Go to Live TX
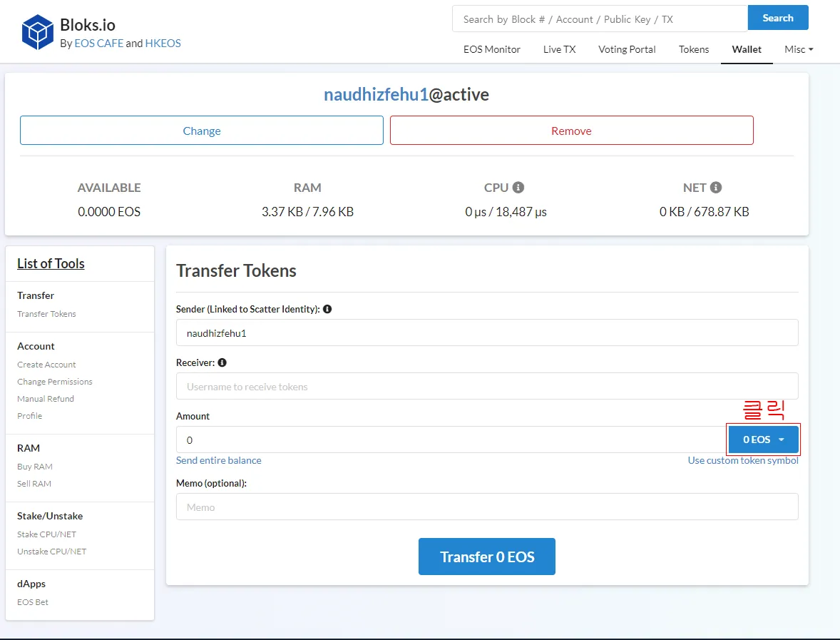This screenshot has width=840, height=640. [x=559, y=49]
